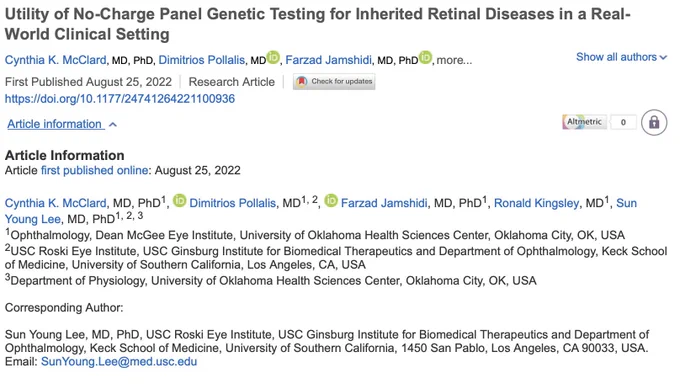Click the Check for updates button

click(x=334, y=82)
